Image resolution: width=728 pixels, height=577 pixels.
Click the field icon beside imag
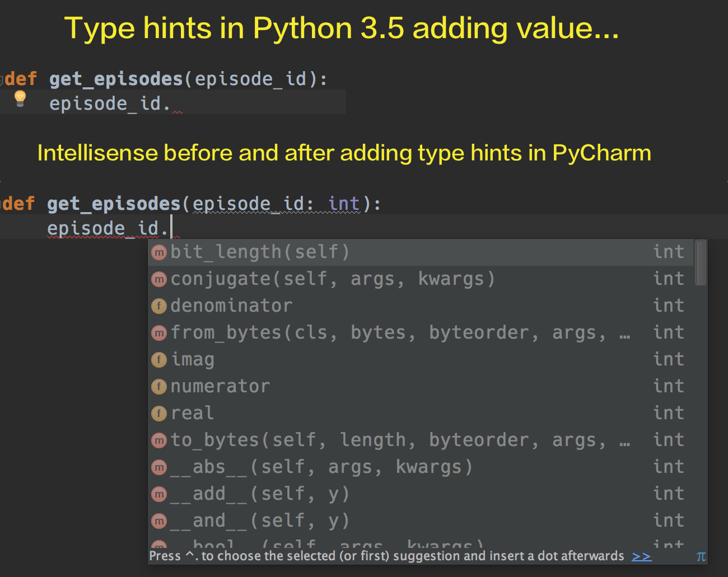pos(160,360)
